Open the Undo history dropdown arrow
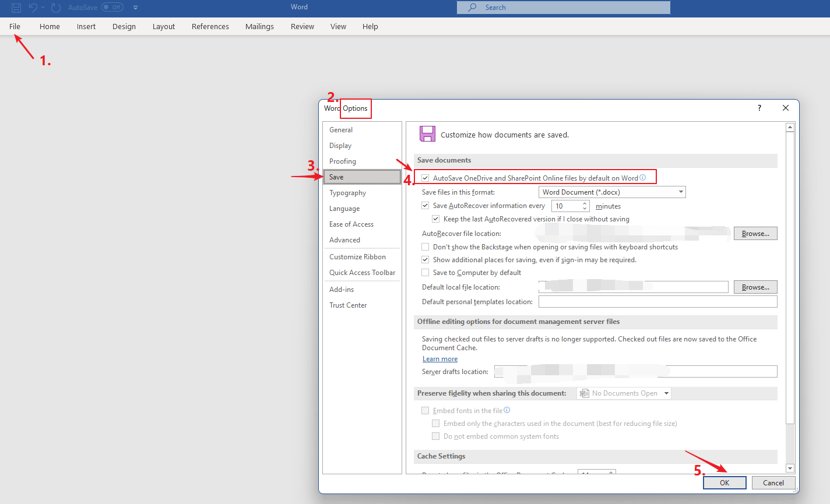 pyautogui.click(x=43, y=8)
